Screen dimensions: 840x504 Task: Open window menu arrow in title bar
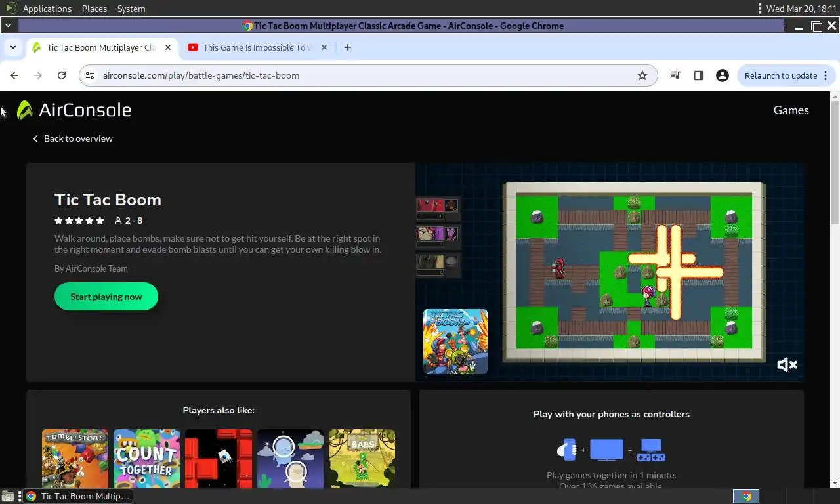(8, 26)
